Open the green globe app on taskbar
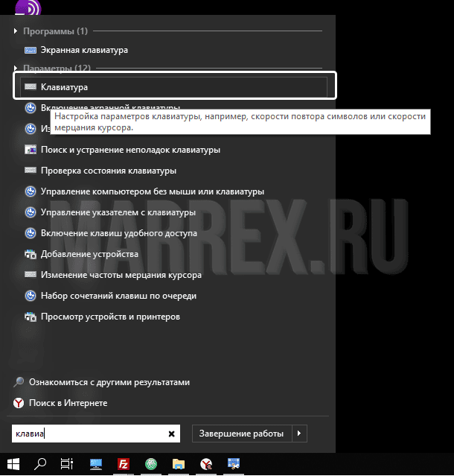The image size is (454, 476). coord(151,464)
